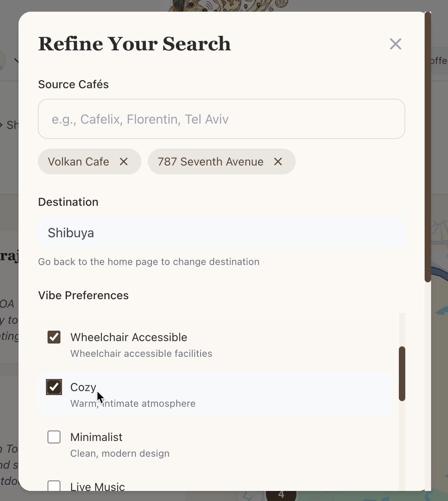Click the Source Cafés field label
Screen dimensions: 448x501
73,84
